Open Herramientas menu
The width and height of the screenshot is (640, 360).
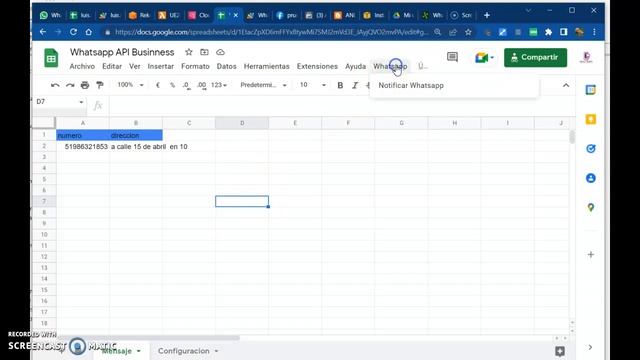coord(267,66)
